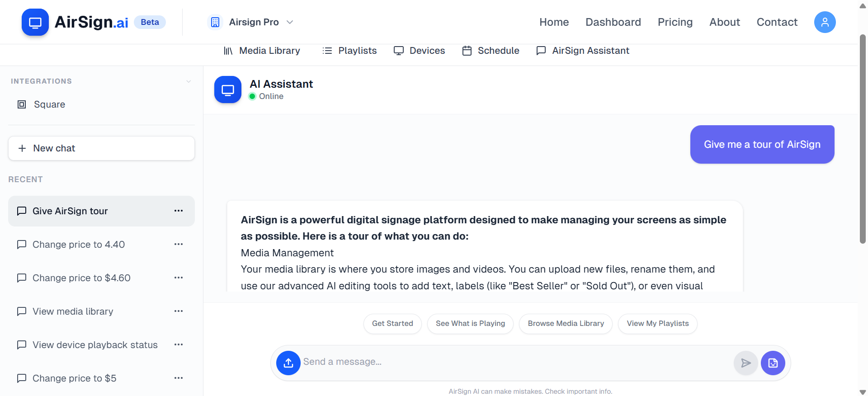Click the Devices monitor icon
Viewport: 868px width, 396px height.
[x=399, y=51]
